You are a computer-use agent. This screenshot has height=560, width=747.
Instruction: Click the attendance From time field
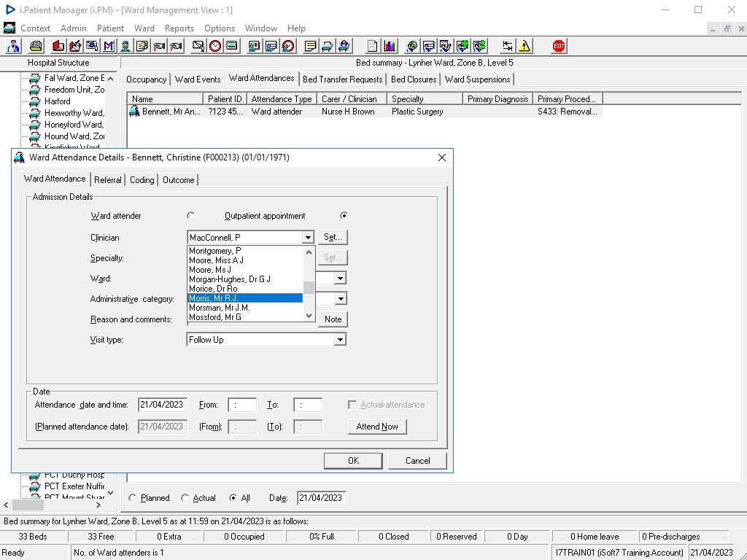coord(242,405)
